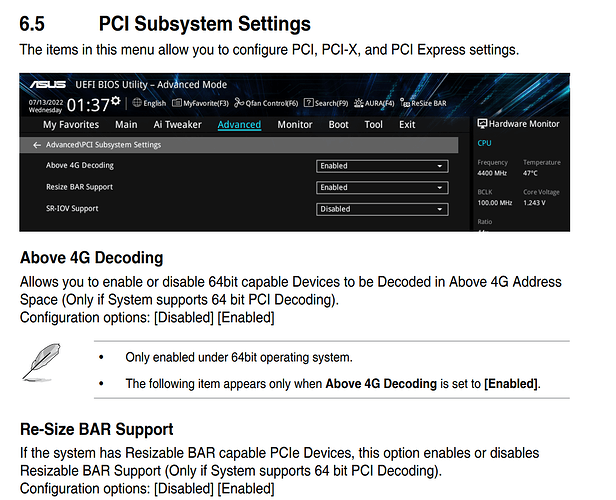Viewport: 616px width, 500px height.
Task: Click the SR-IOV Support setting label
Action: click(x=72, y=209)
